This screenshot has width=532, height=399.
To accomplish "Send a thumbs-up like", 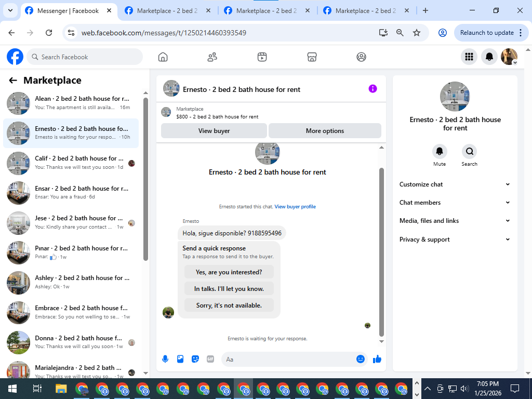I will point(377,359).
